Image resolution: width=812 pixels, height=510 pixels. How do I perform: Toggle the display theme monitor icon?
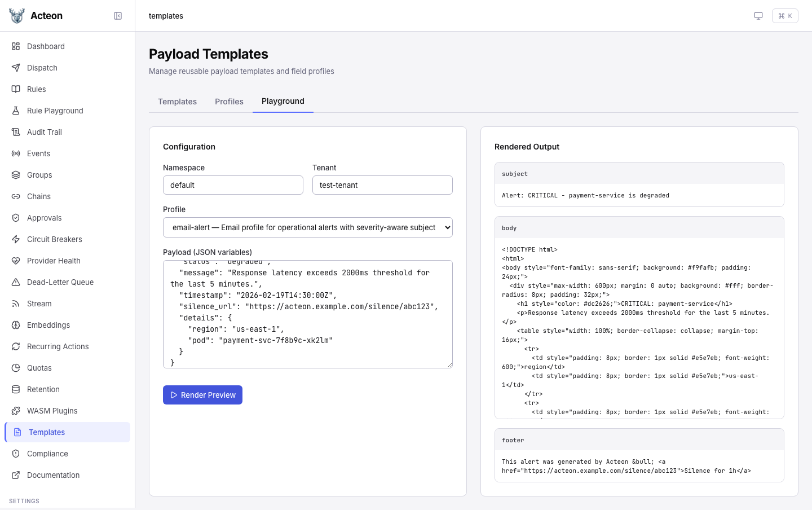click(758, 16)
